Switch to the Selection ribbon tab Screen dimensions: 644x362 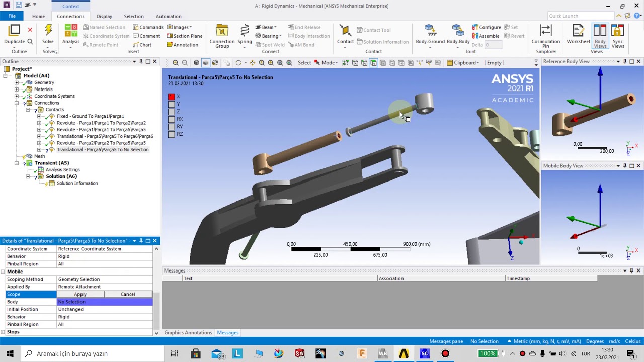[134, 16]
